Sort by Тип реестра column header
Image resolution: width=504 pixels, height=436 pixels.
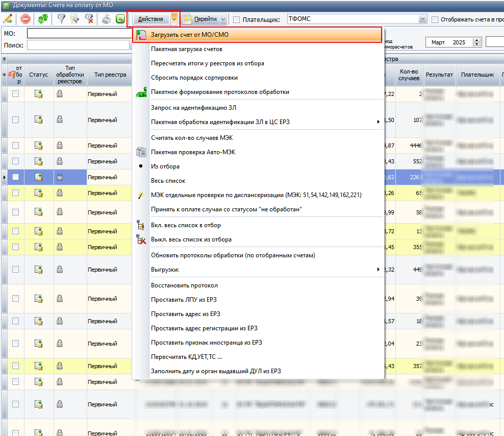point(110,75)
